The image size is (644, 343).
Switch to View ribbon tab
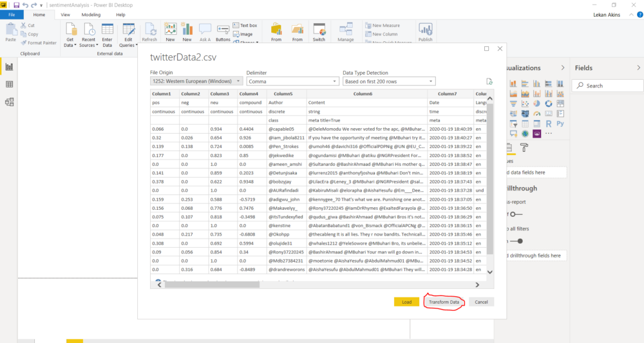tap(65, 15)
